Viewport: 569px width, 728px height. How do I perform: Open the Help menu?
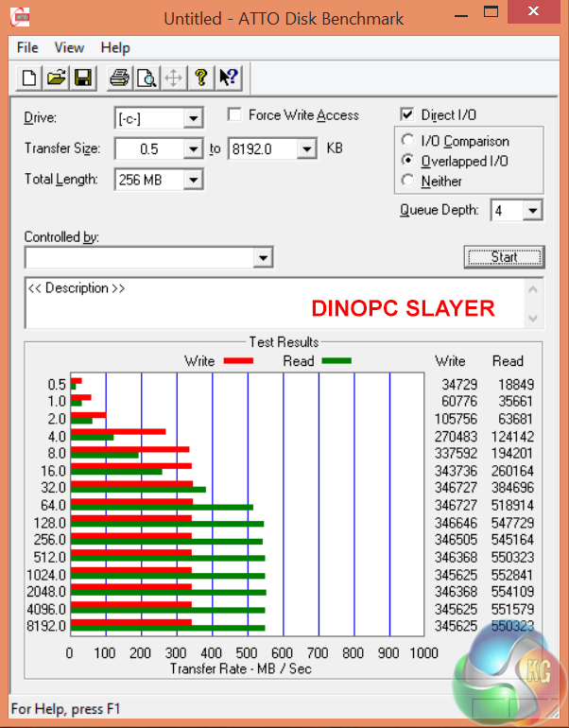(115, 47)
